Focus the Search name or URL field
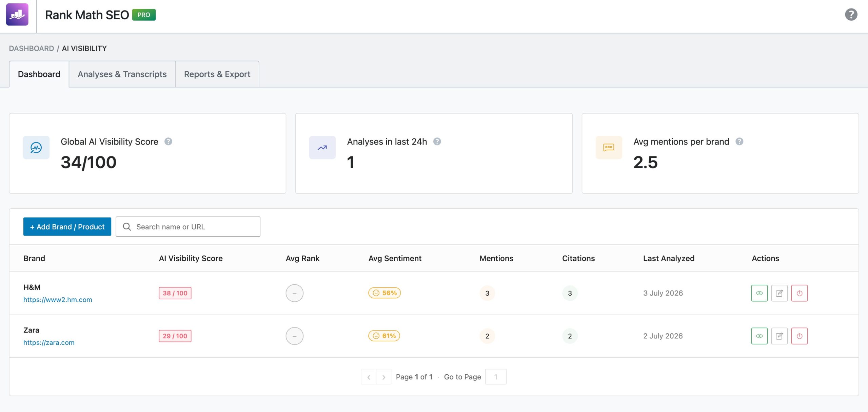This screenshot has width=868, height=412. point(188,227)
